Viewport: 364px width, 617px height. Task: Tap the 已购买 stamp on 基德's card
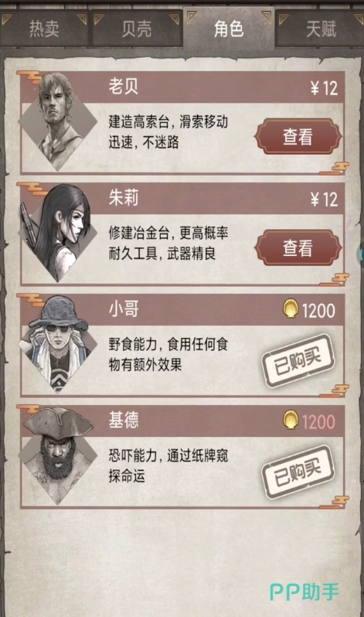point(298,472)
